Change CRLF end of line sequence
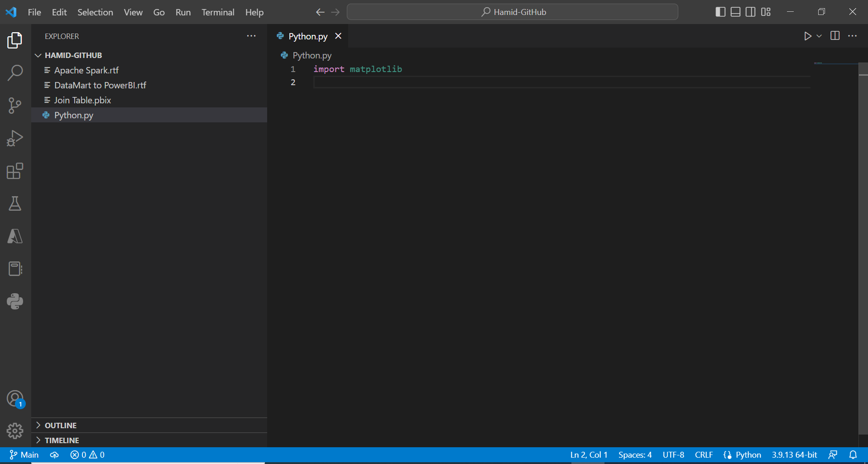868x464 pixels. click(x=704, y=455)
